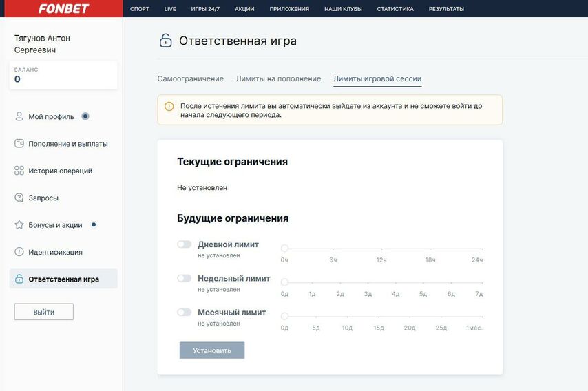Image resolution: width=588 pixels, height=391 pixels.
Task: Open РЕЗУЛЬТАТЫ in top navigation
Action: [x=446, y=9]
